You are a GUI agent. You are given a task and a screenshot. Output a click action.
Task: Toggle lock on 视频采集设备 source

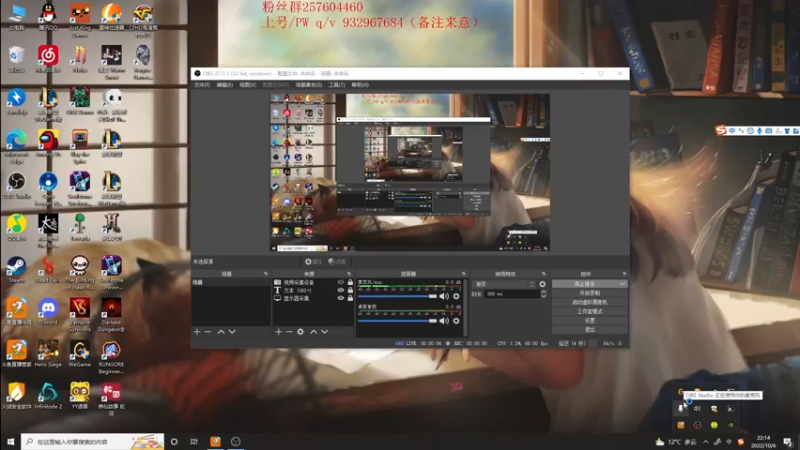point(350,282)
